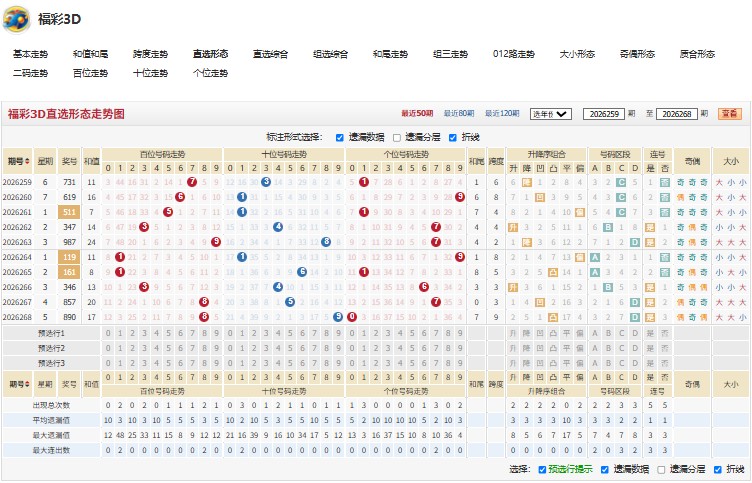Open 基本走势 chart page

tap(30, 54)
